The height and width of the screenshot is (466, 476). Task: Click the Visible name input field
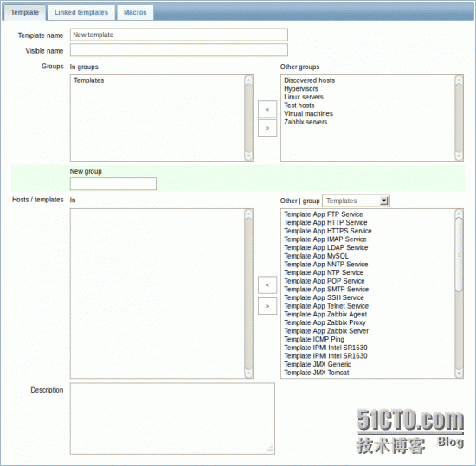(179, 50)
